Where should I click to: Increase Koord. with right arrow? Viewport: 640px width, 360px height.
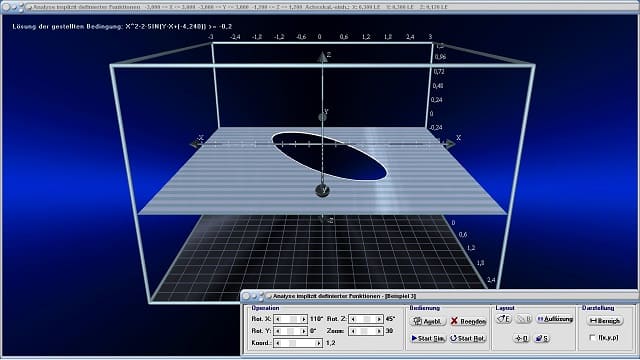(x=318, y=343)
